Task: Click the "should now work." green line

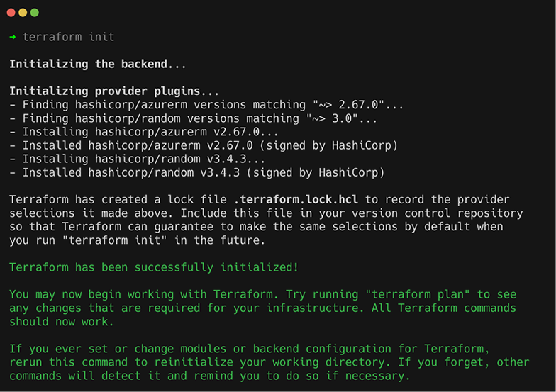Action: coord(60,322)
